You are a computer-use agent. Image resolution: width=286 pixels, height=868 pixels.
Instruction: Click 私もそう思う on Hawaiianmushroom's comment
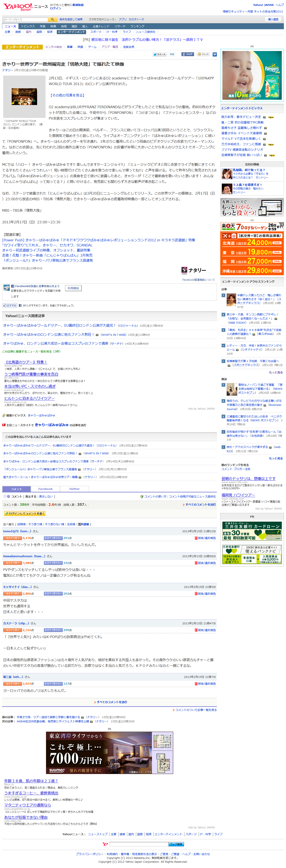coord(13,563)
